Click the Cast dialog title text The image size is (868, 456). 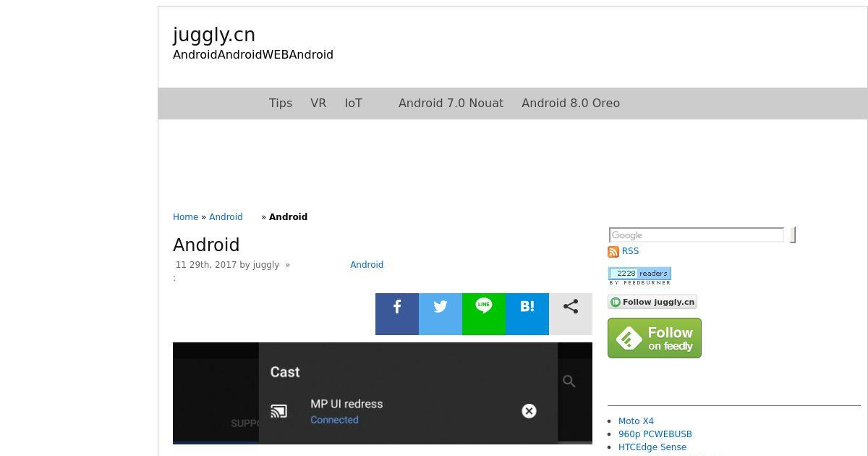285,372
